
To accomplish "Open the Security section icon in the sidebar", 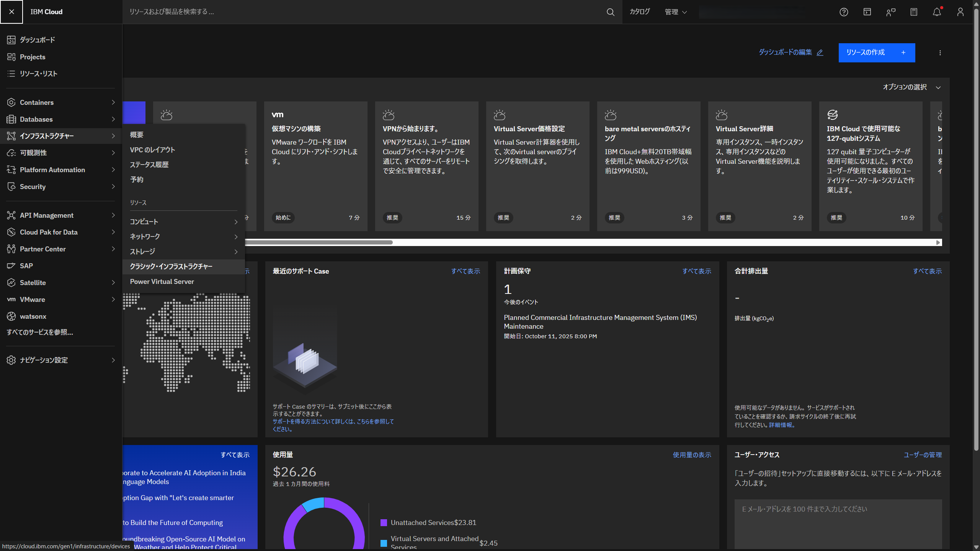I will pyautogui.click(x=11, y=187).
